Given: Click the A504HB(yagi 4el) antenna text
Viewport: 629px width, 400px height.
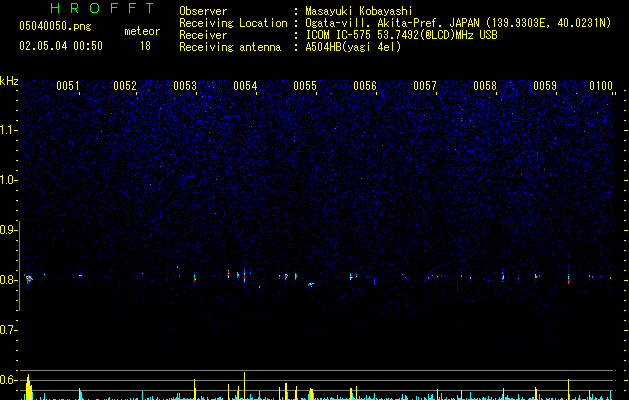Looking at the screenshot, I should (353, 47).
